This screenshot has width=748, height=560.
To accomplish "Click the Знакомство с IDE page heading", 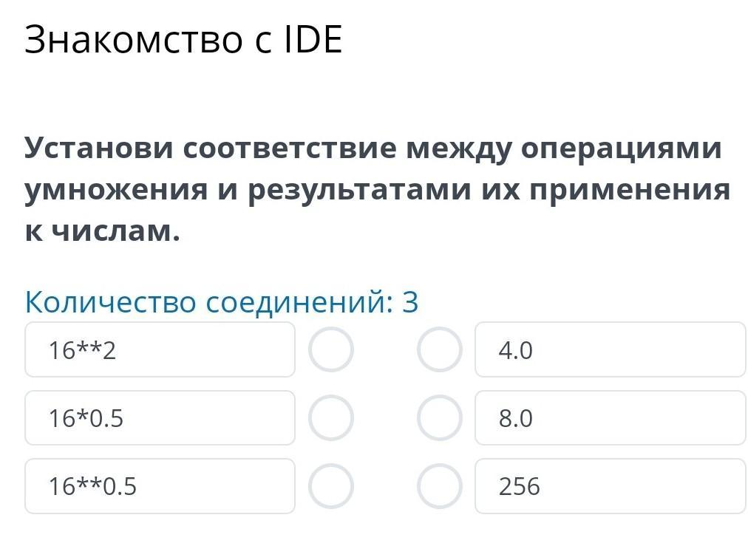I will 183,39.
